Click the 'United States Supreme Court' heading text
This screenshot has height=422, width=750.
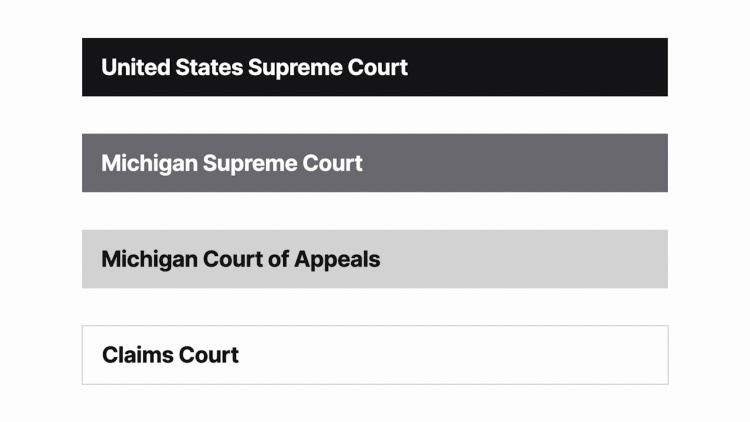pos(254,67)
